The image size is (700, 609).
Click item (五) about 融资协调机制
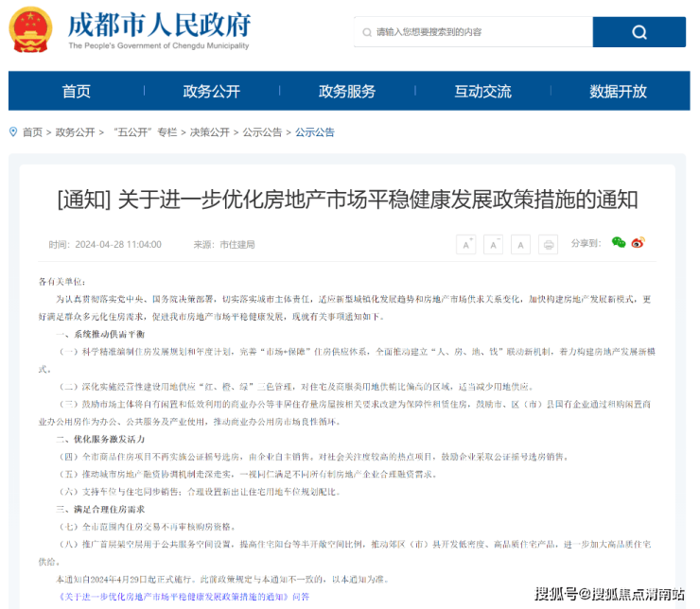tap(248, 474)
